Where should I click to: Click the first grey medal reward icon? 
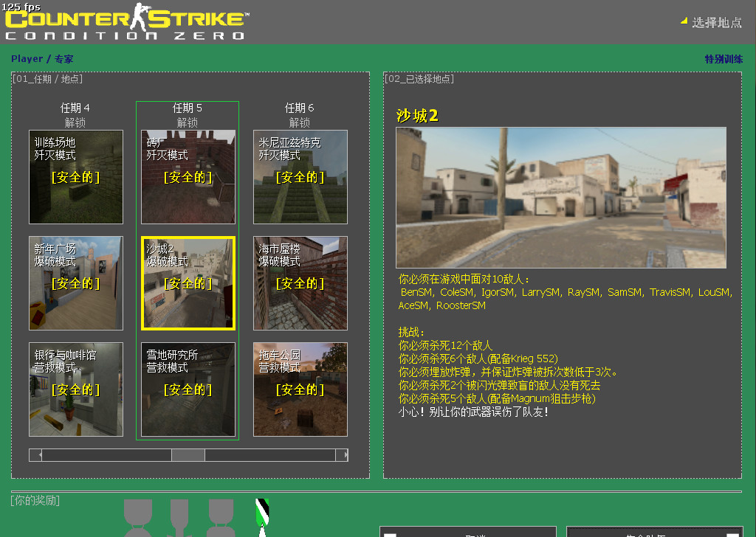tap(138, 518)
